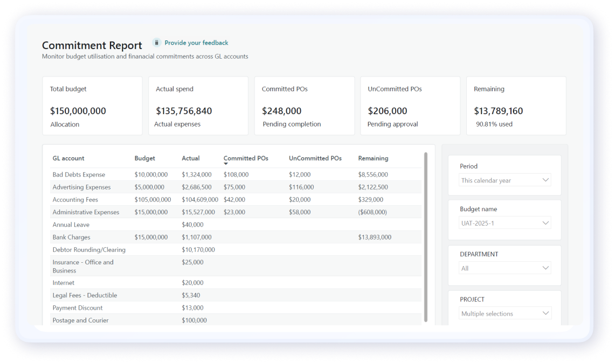Select the Actual spend summary card

pyautogui.click(x=198, y=106)
